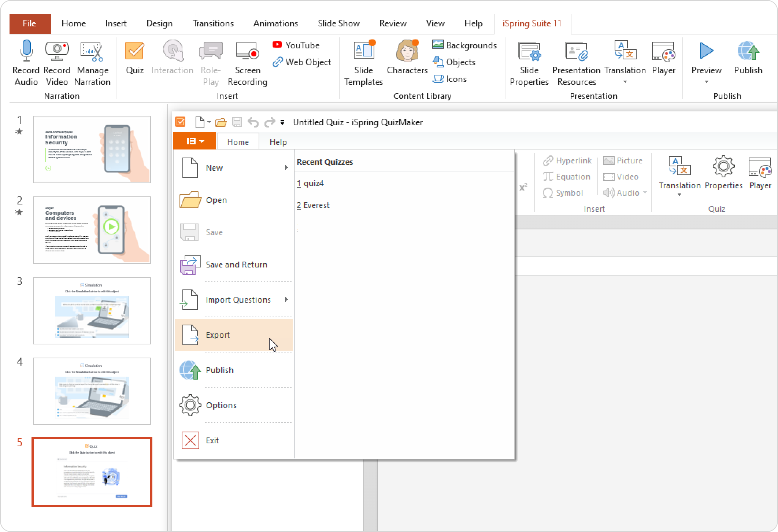Click the PowerPoint Player icon
This screenshot has height=532, width=778.
click(663, 51)
